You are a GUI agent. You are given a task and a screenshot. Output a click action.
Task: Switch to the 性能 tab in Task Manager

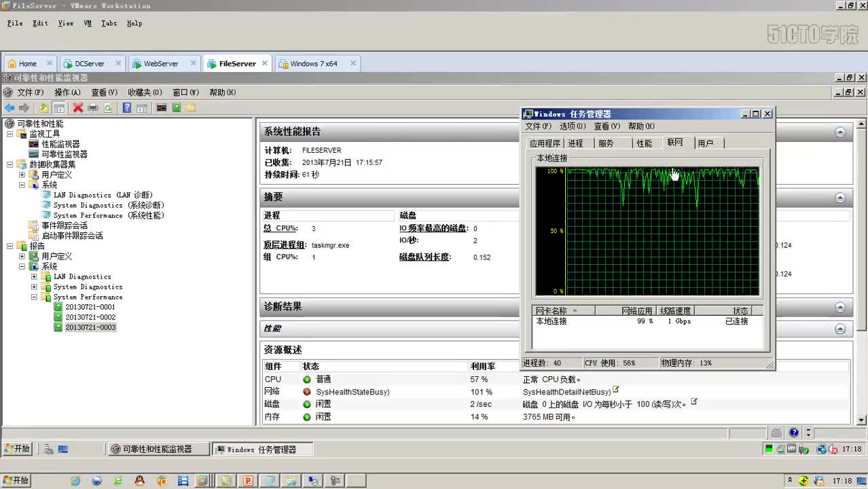(x=645, y=143)
